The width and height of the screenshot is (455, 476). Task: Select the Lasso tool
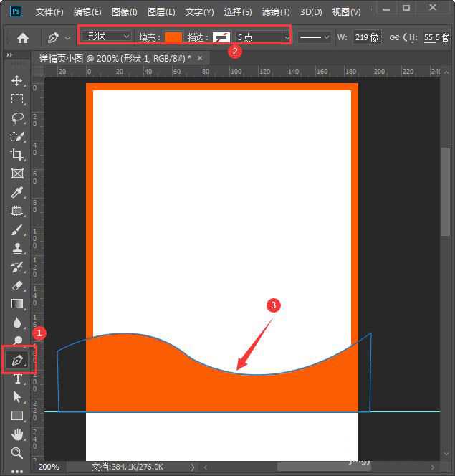click(x=17, y=118)
